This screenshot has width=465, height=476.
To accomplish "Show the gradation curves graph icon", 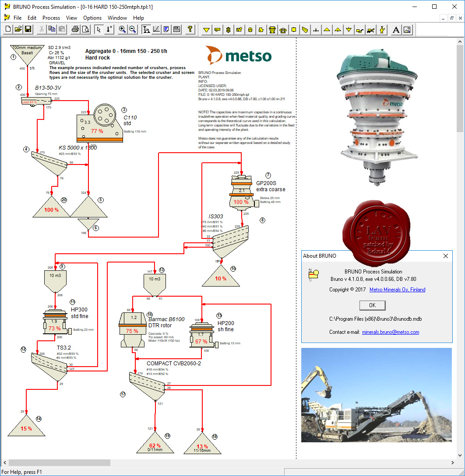I will (x=156, y=29).
